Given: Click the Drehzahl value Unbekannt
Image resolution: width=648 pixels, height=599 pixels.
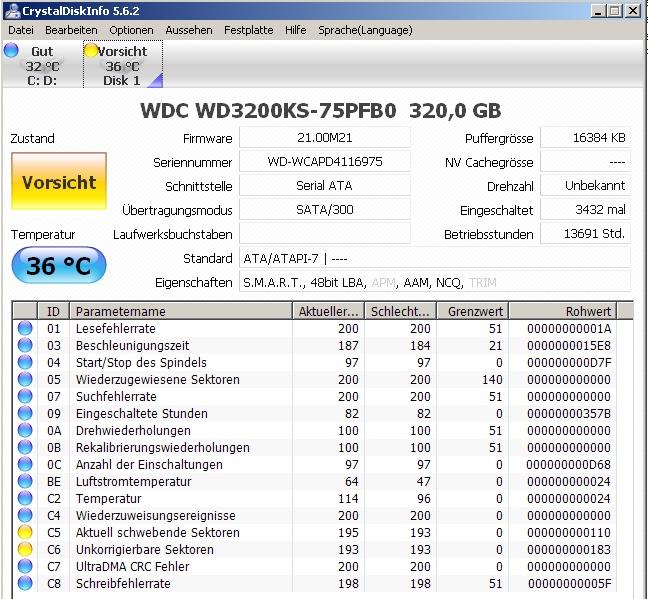Looking at the screenshot, I should (585, 186).
